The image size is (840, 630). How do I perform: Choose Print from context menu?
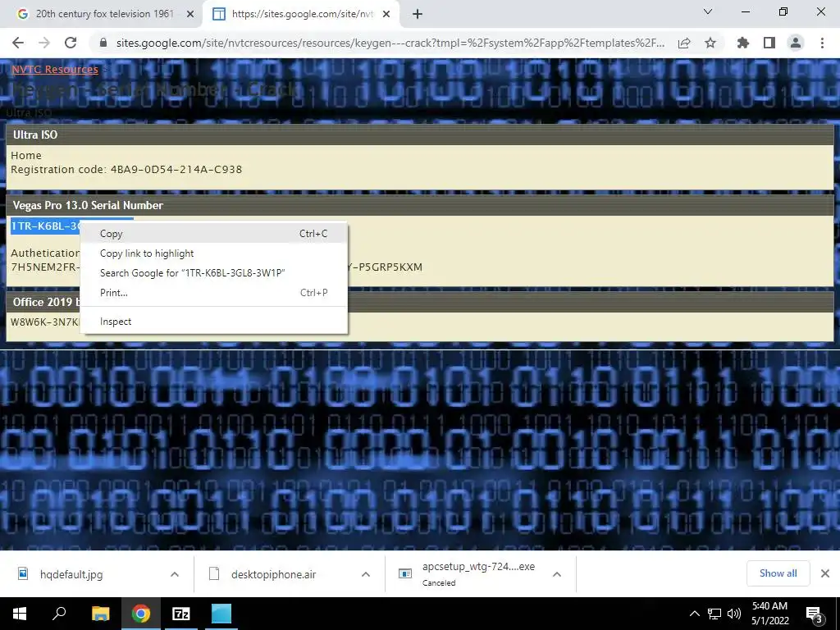coord(214,293)
